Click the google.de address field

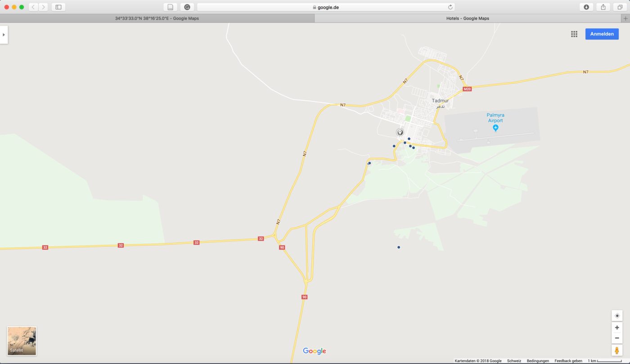(x=325, y=7)
